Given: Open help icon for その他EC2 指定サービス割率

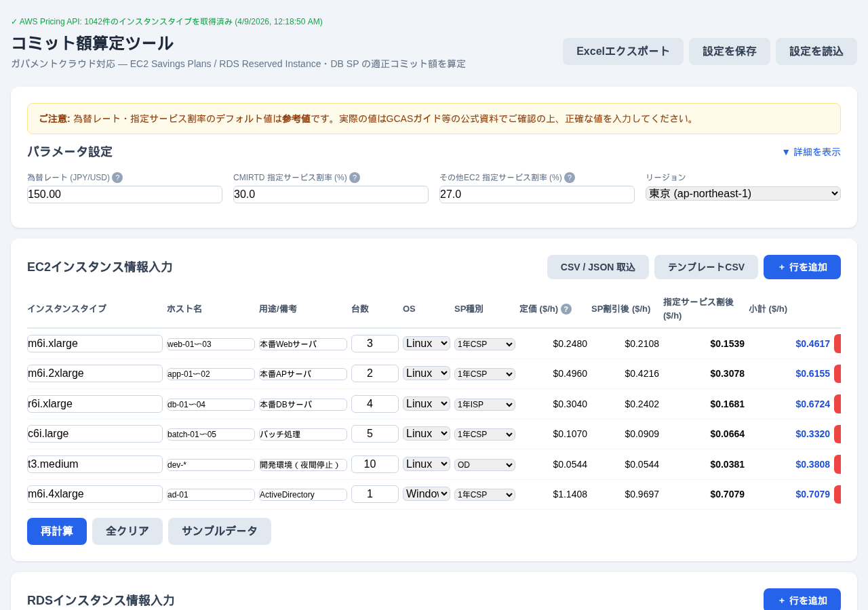Looking at the screenshot, I should [x=570, y=178].
